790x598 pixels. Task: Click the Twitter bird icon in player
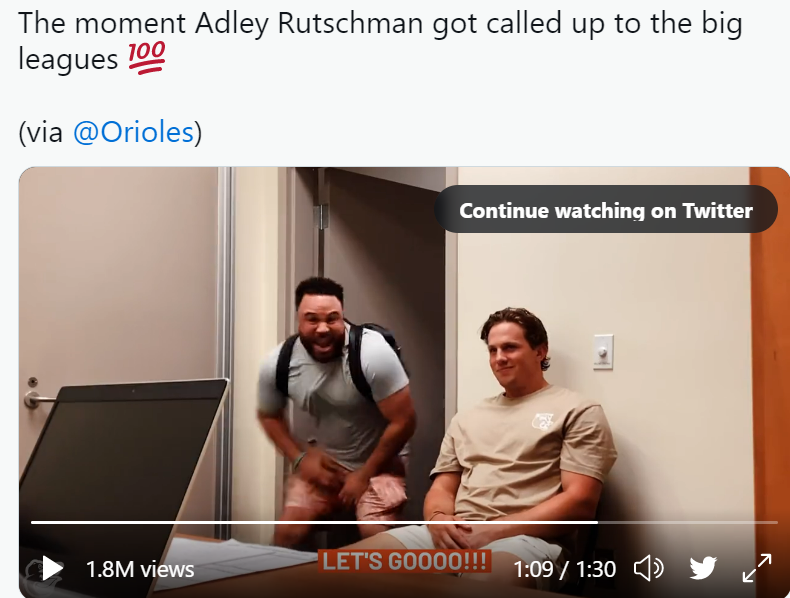coord(703,568)
